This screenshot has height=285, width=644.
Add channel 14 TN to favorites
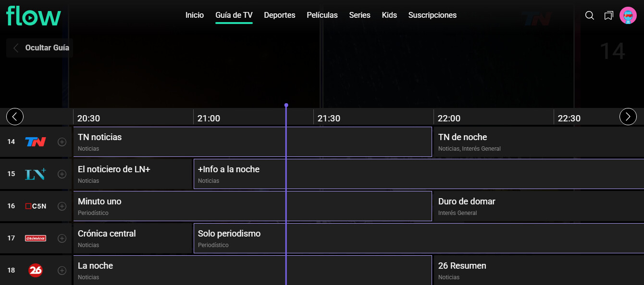click(x=62, y=142)
